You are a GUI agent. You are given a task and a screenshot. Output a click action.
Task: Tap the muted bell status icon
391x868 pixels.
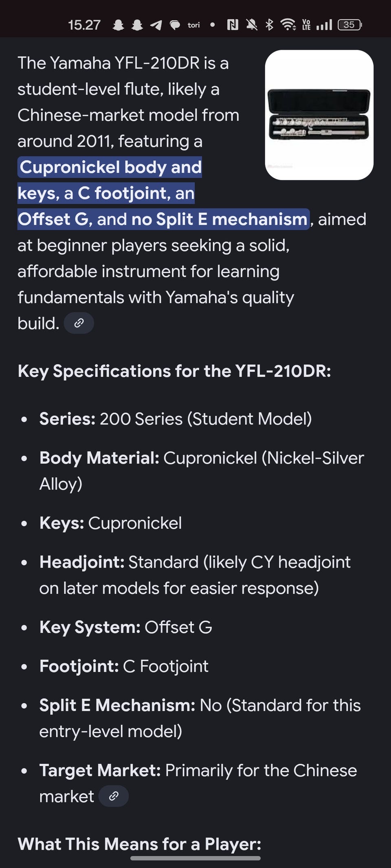[252, 25]
